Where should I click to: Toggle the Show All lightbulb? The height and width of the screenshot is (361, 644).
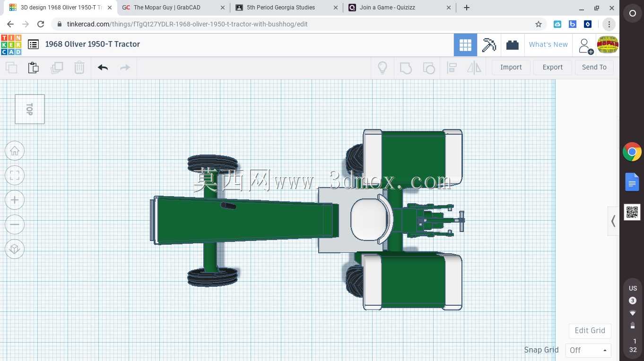click(x=383, y=68)
